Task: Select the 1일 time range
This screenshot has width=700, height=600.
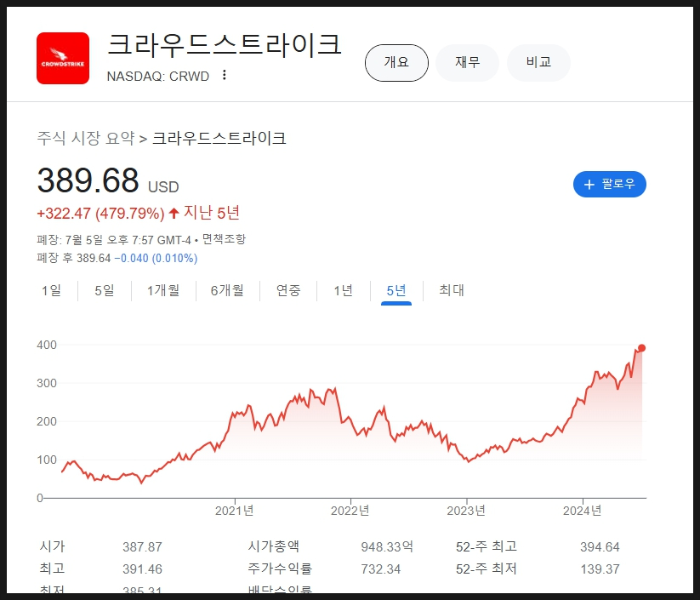Action: click(x=51, y=290)
